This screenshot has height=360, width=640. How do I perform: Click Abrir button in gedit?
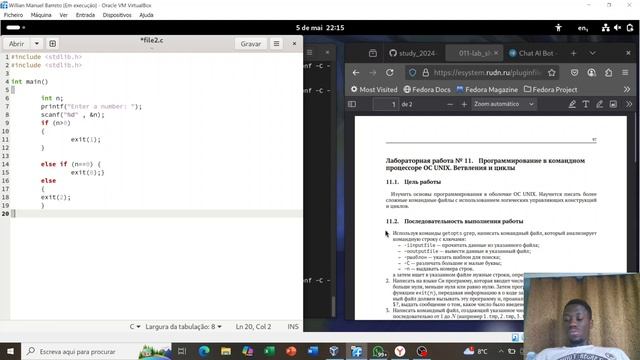(17, 44)
